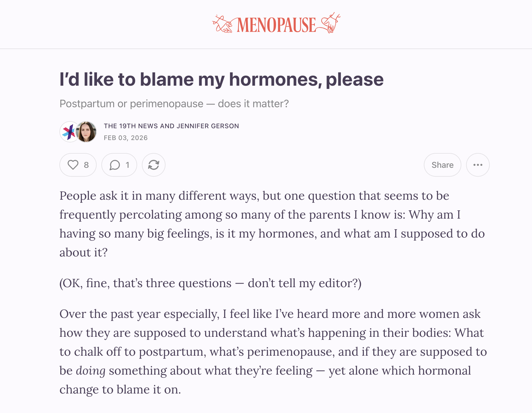
Task: Click the subtitle about postpartum or perimenopause
Action: point(174,104)
